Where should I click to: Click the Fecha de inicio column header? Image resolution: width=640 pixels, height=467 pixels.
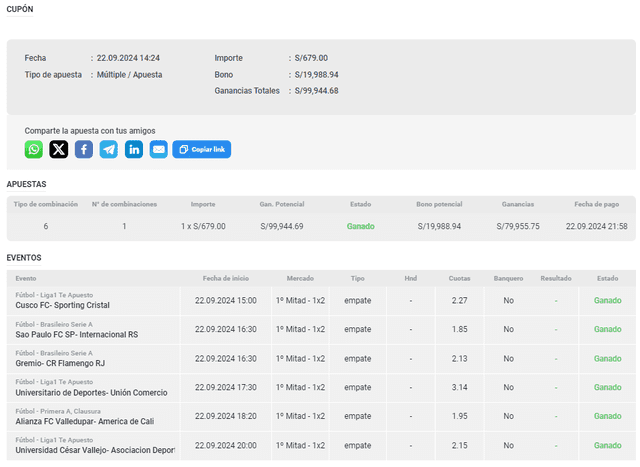(226, 278)
